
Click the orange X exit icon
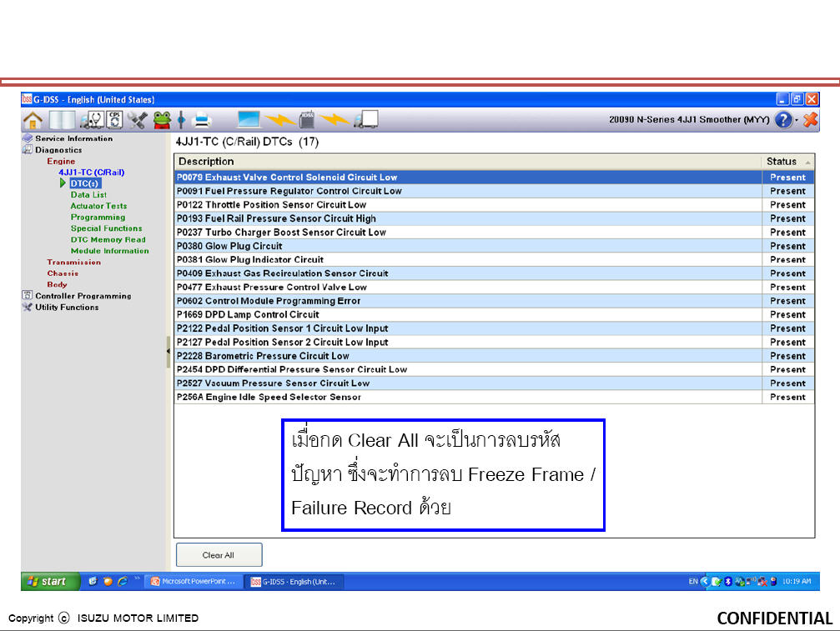point(811,119)
